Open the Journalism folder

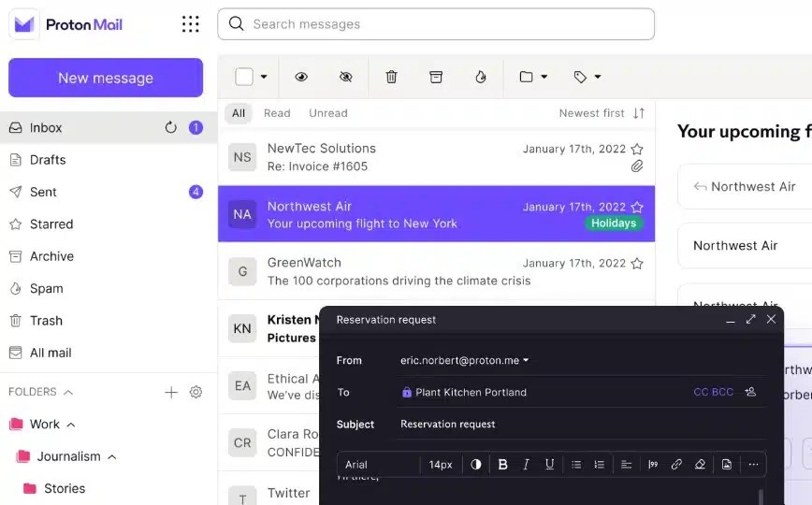click(x=68, y=456)
